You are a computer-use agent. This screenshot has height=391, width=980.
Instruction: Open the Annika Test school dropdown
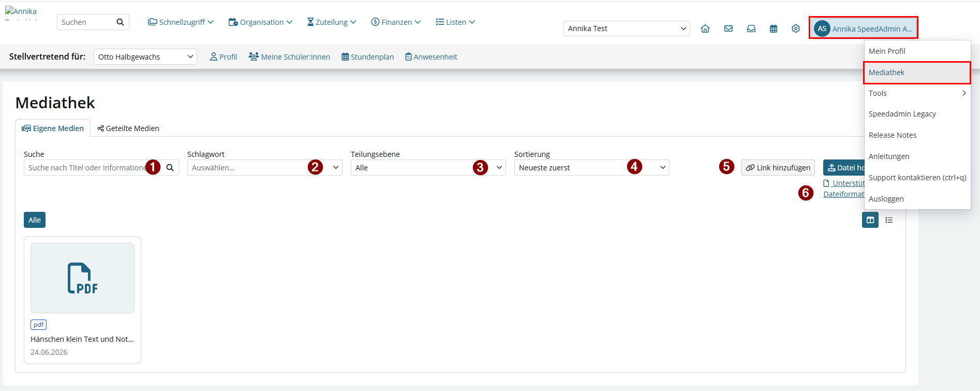[627, 28]
